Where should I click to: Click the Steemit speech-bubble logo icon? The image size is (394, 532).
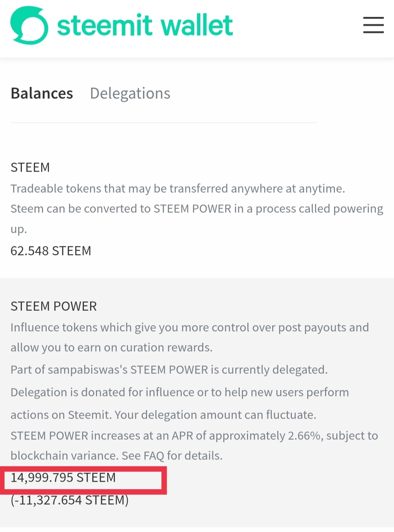tap(29, 26)
